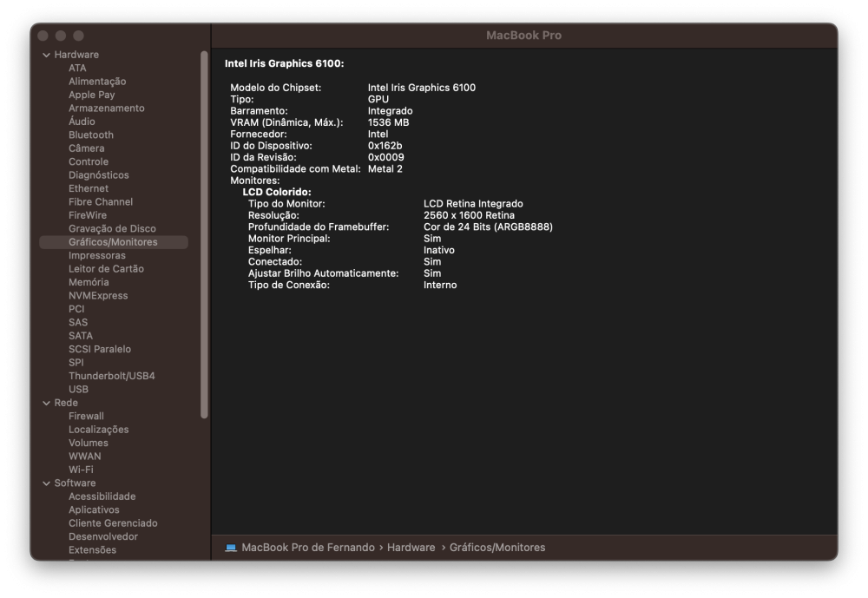Open Gravação de Disco entry
The width and height of the screenshot is (868, 598).
coord(112,228)
